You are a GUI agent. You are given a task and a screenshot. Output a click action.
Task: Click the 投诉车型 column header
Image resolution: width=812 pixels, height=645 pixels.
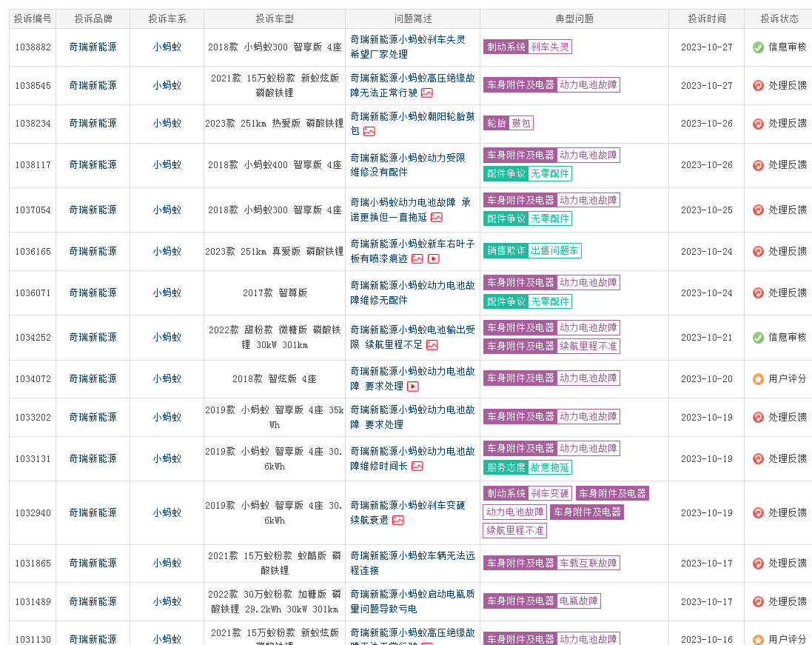tap(275, 19)
